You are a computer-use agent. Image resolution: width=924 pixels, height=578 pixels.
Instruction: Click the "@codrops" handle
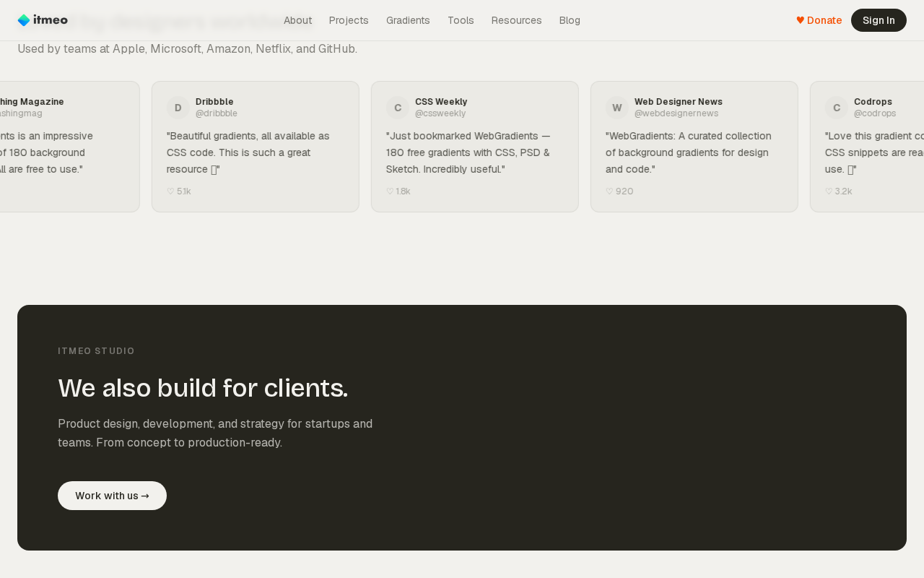point(875,113)
